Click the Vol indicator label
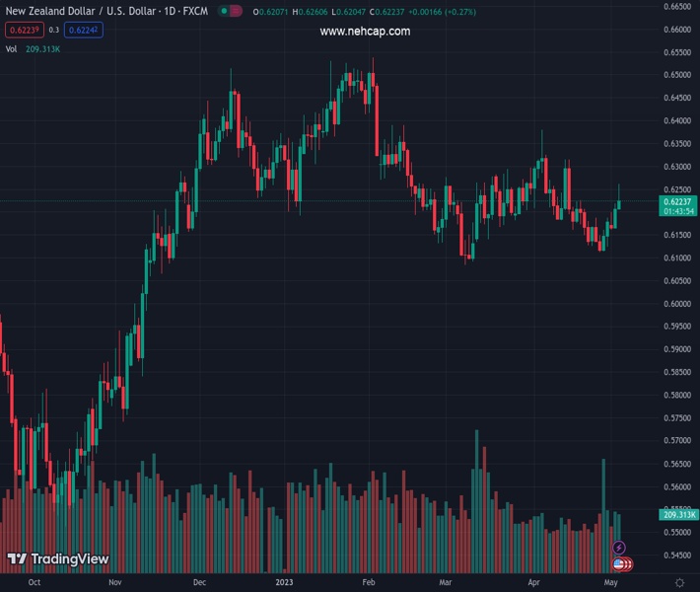The image size is (700, 592). coord(11,48)
